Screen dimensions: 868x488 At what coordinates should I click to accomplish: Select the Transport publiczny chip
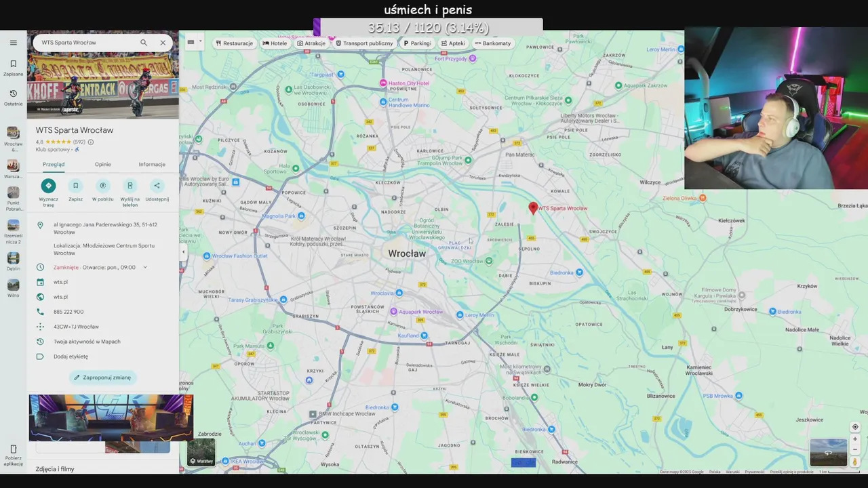[364, 43]
